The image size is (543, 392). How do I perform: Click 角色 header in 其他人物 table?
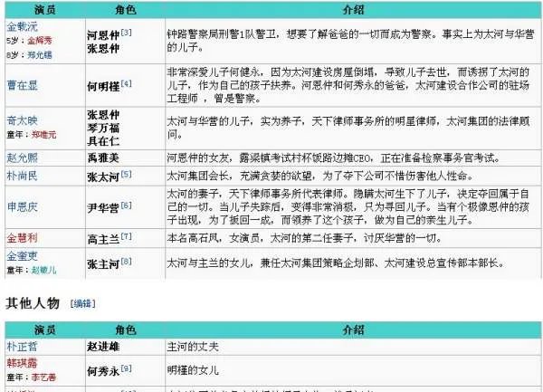(126, 330)
